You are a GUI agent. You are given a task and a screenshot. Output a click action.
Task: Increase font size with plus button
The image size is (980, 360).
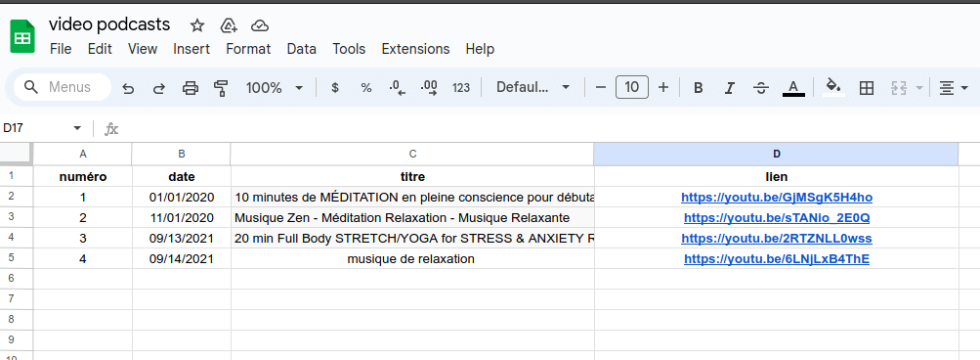pyautogui.click(x=663, y=88)
